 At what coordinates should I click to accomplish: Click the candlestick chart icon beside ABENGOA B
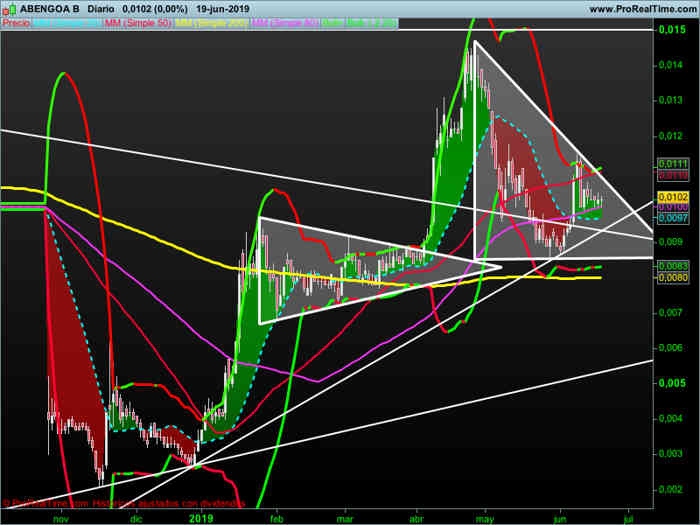9,9
